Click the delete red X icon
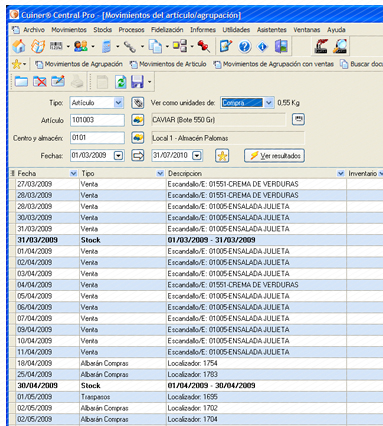This screenshot has width=383, height=426. tap(40, 81)
